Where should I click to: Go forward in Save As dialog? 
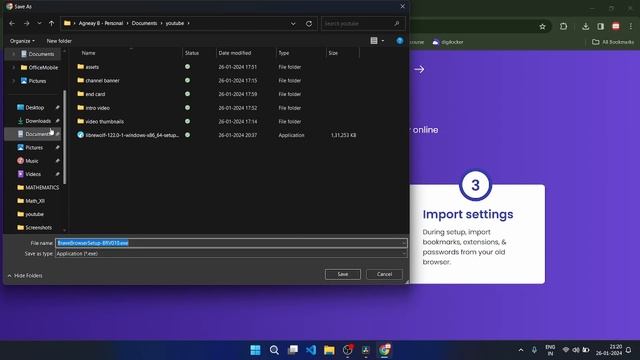click(x=27, y=24)
